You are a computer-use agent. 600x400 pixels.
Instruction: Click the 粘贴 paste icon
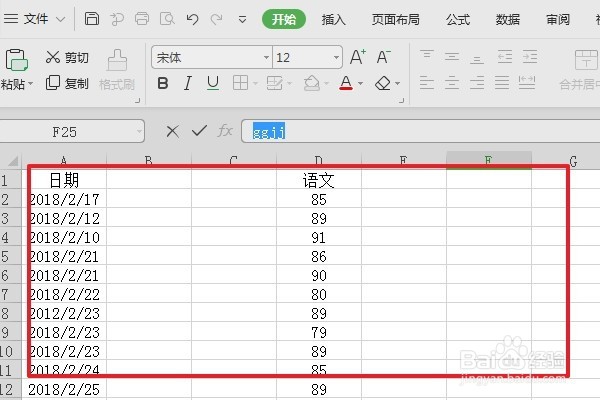pos(16,60)
